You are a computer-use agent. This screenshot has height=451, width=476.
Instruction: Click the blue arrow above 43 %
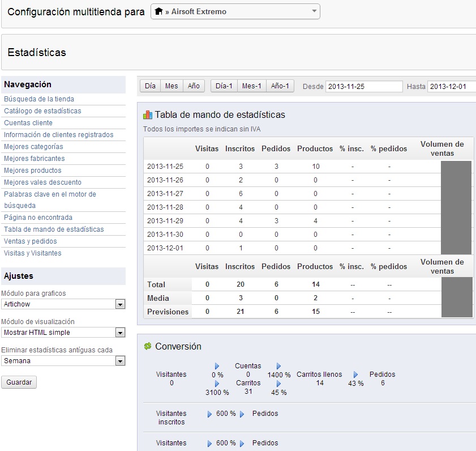[x=355, y=375]
